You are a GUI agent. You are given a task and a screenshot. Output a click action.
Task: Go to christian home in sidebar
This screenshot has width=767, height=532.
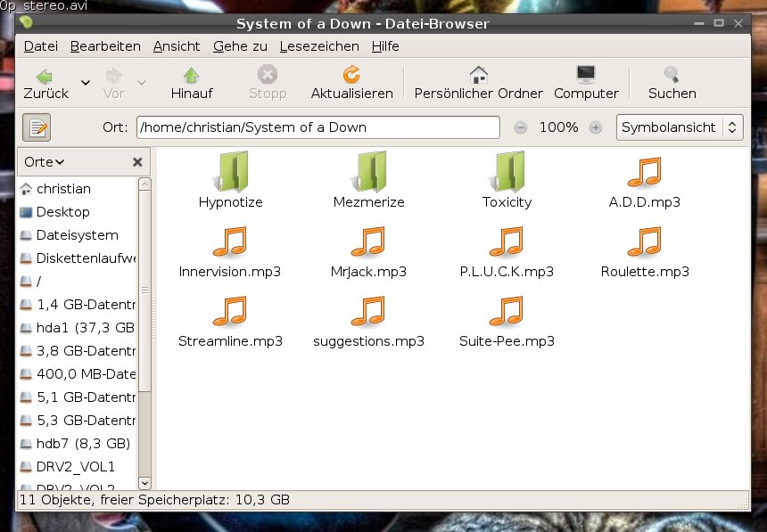click(77, 189)
